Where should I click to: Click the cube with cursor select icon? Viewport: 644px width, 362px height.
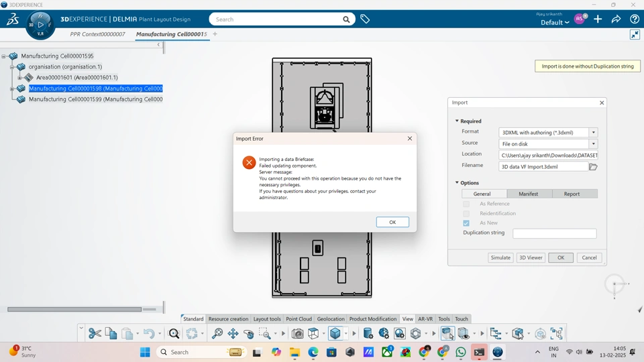[x=447, y=333]
